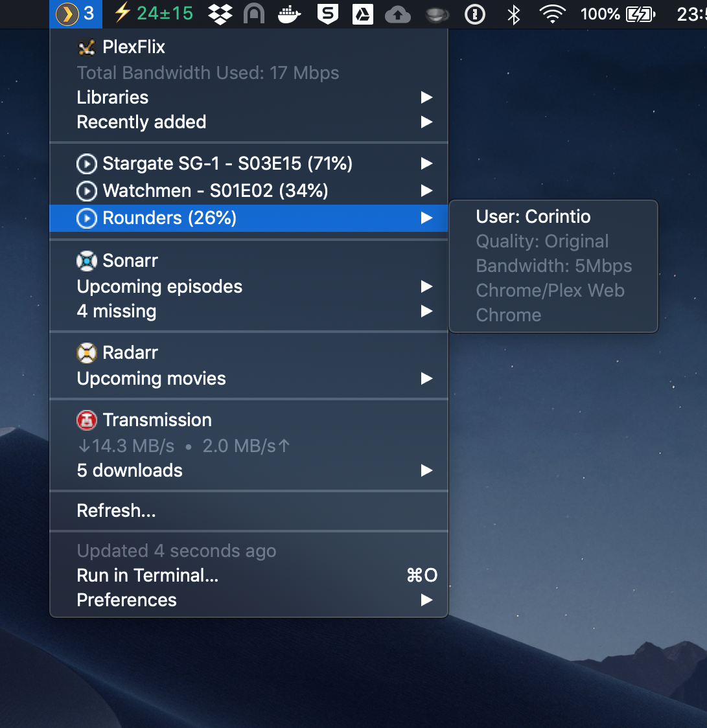The width and height of the screenshot is (707, 728).
Task: Open the Upcoming episodes menu item
Action: coord(248,286)
